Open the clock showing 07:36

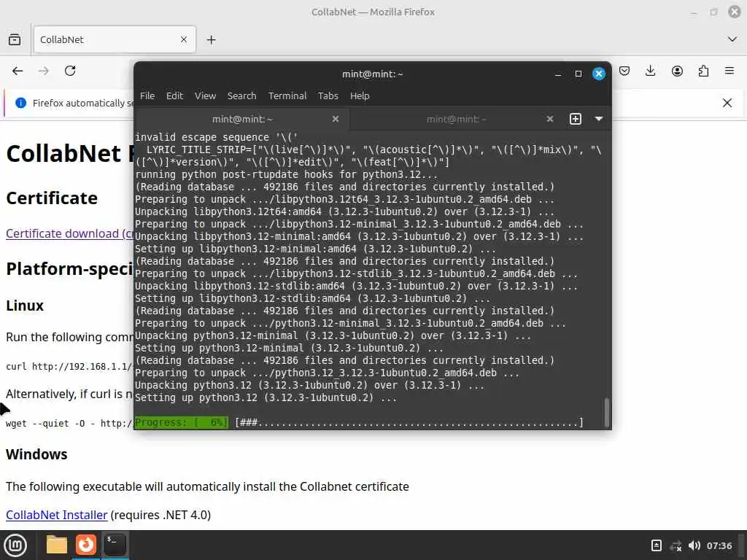[719, 545]
